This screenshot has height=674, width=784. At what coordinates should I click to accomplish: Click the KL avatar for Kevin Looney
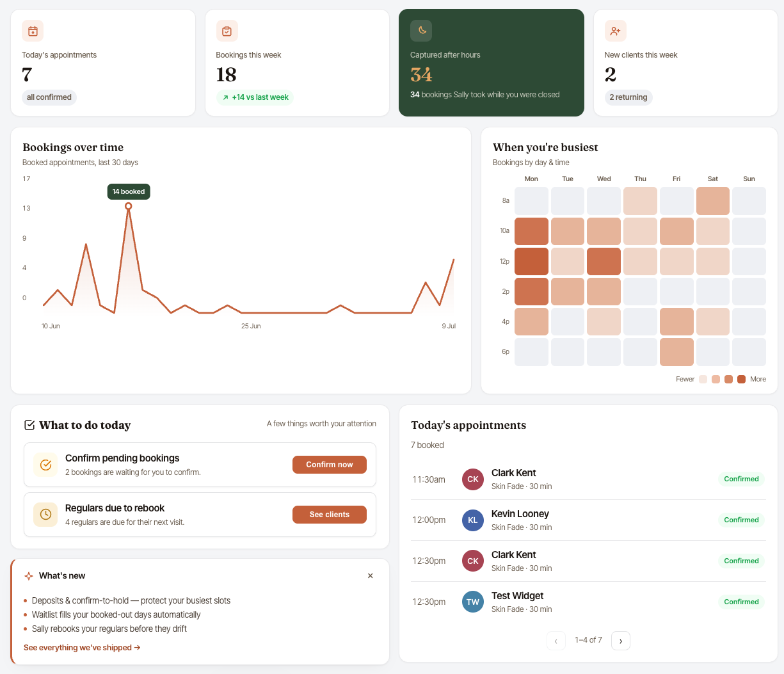point(473,520)
